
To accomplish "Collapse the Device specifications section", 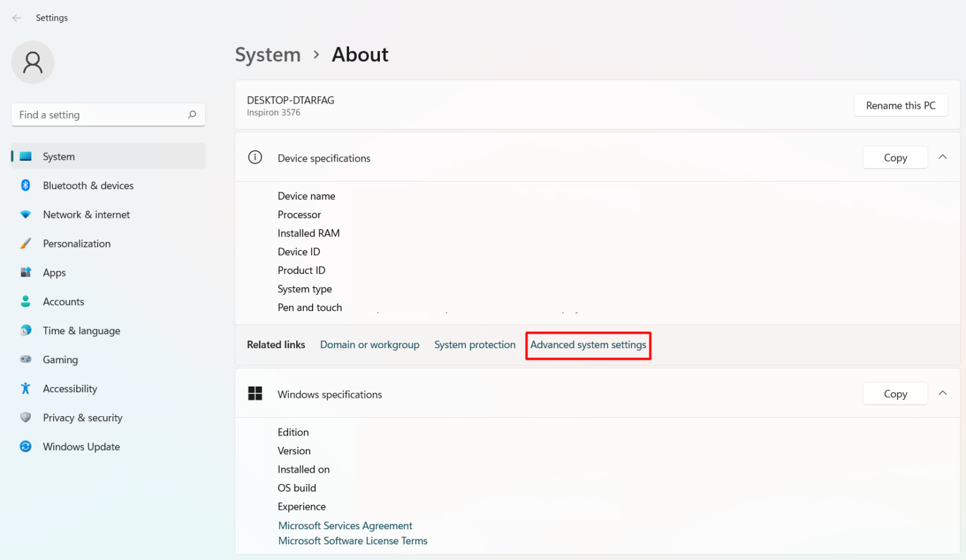I will (x=943, y=156).
